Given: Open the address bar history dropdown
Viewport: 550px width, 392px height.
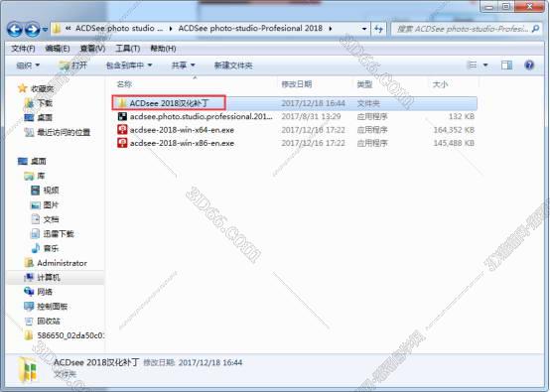Looking at the screenshot, I should tap(364, 29).
